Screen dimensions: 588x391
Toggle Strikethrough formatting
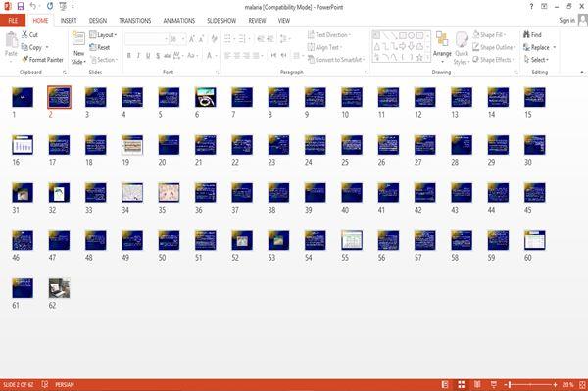[x=167, y=56]
